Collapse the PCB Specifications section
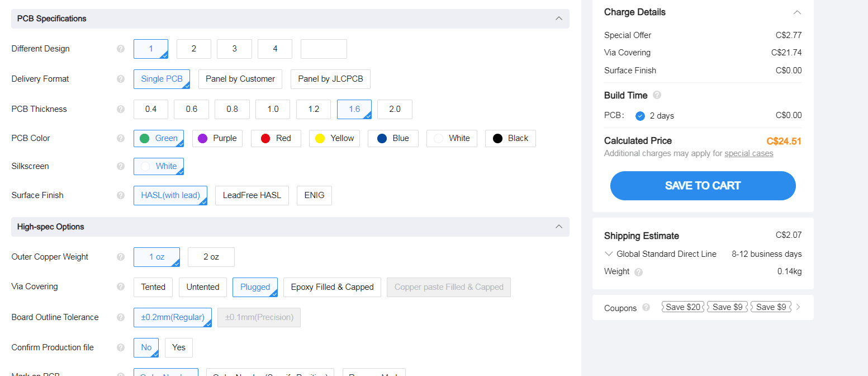868x376 pixels. click(x=558, y=18)
